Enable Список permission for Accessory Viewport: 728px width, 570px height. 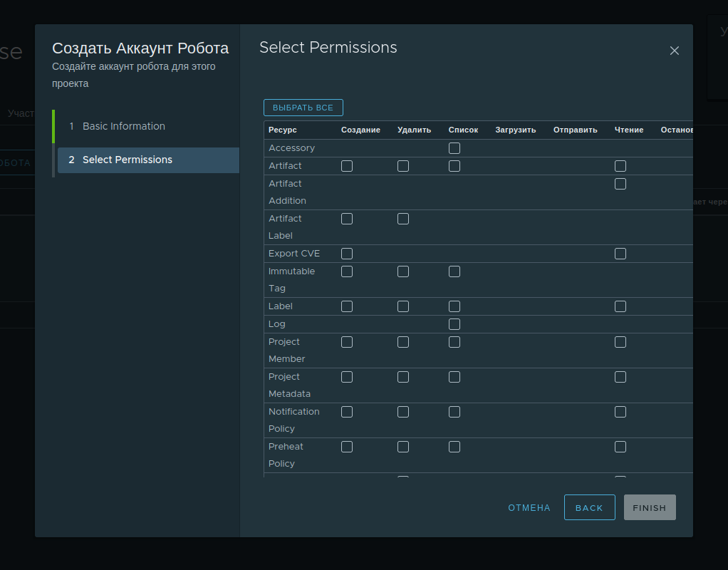[454, 147]
